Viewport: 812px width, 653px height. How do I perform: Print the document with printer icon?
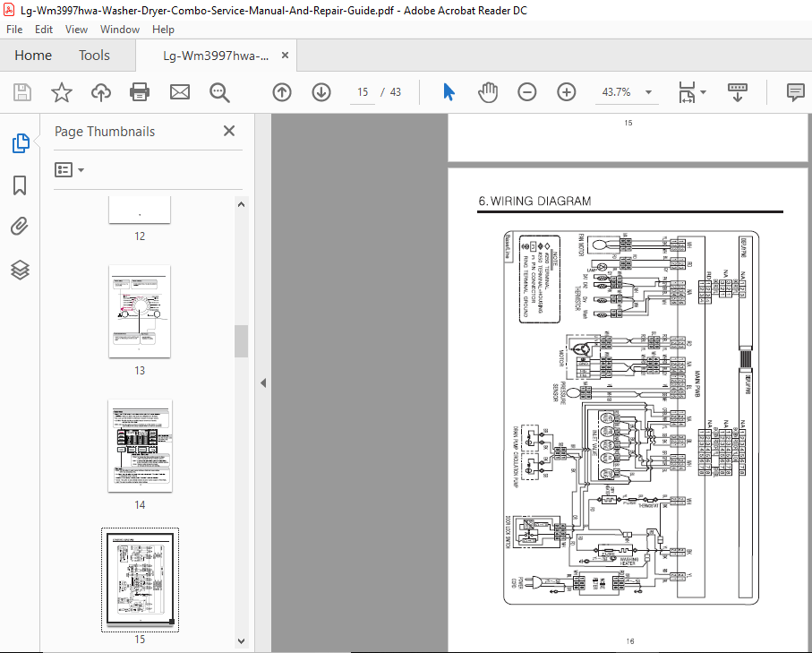[x=140, y=92]
